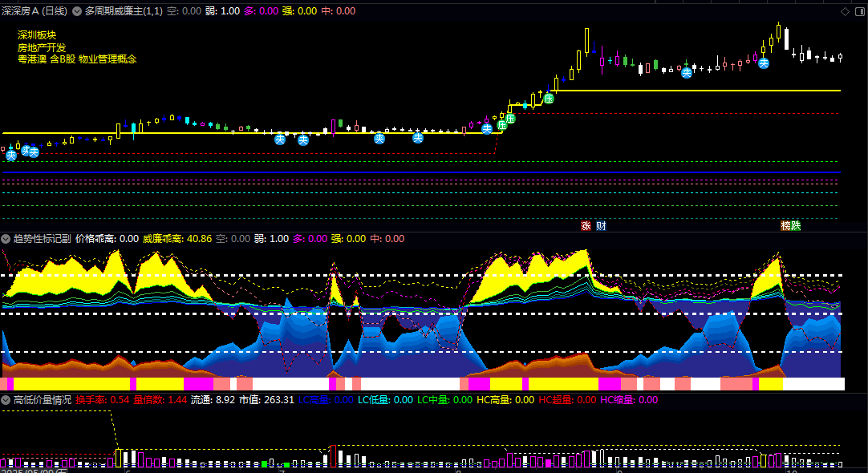The width and height of the screenshot is (868, 473).
Task: Click the 深深房A (日线) title label
Action: point(34,11)
